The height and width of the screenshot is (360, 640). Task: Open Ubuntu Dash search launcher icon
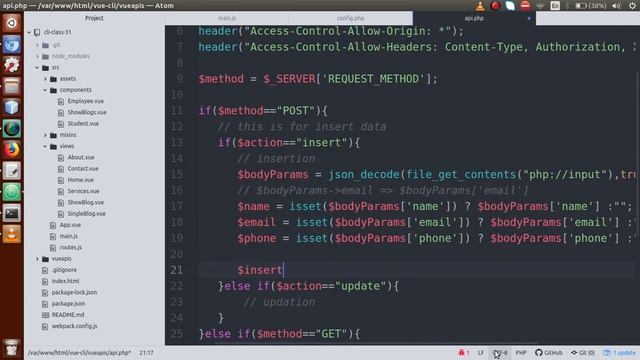tap(11, 23)
